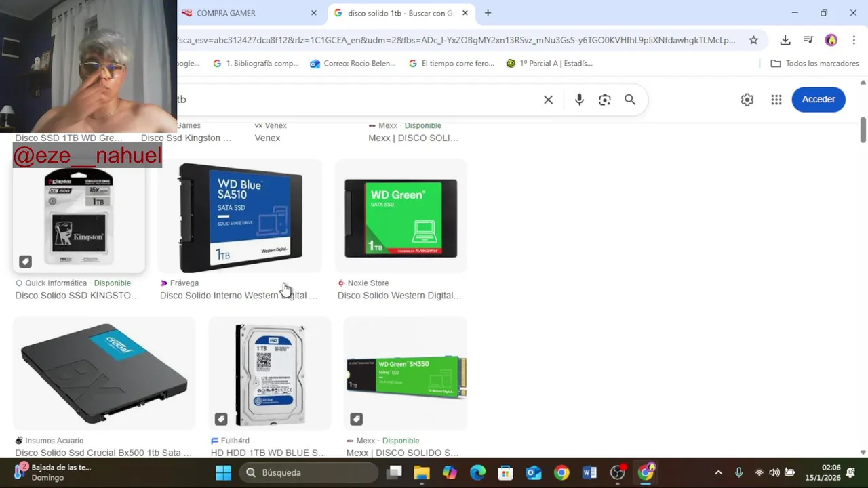Click the Insumos Acuario source label
This screenshot has height=488, width=868.
coord(54,441)
